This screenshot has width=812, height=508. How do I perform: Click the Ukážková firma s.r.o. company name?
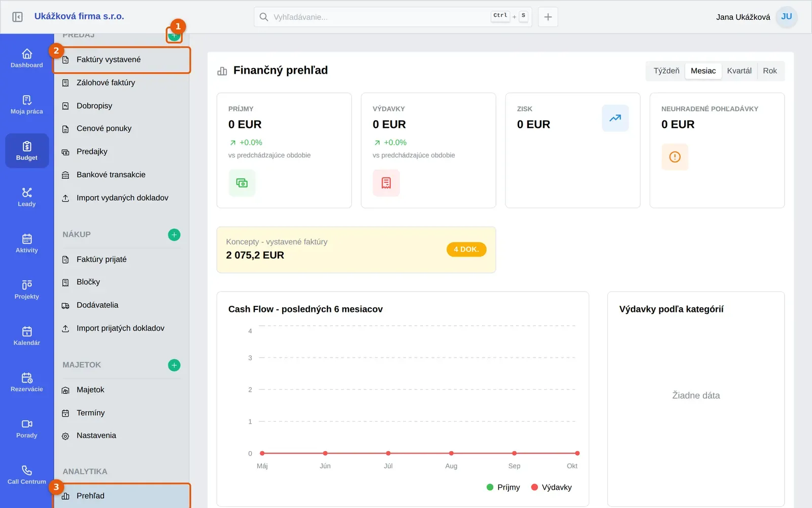[x=79, y=16]
